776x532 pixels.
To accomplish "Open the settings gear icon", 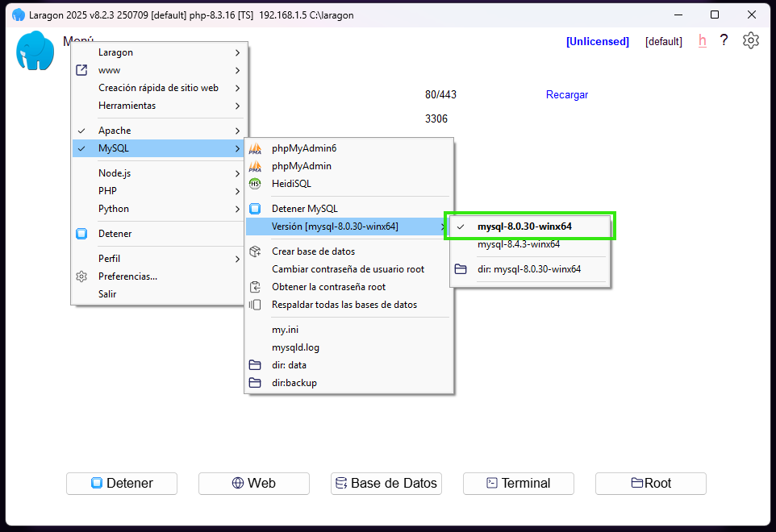I will (x=751, y=40).
